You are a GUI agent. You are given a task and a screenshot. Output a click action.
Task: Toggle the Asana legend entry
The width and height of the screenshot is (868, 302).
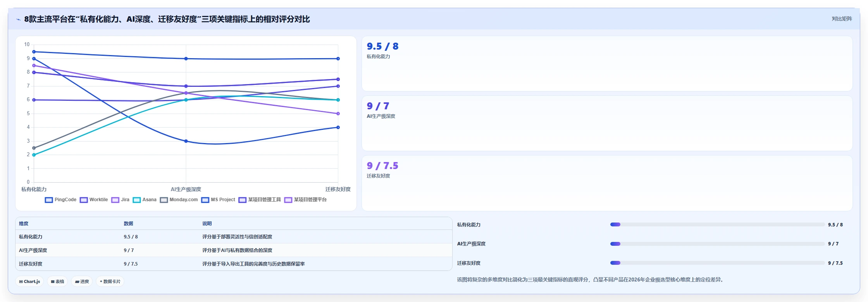(145, 200)
